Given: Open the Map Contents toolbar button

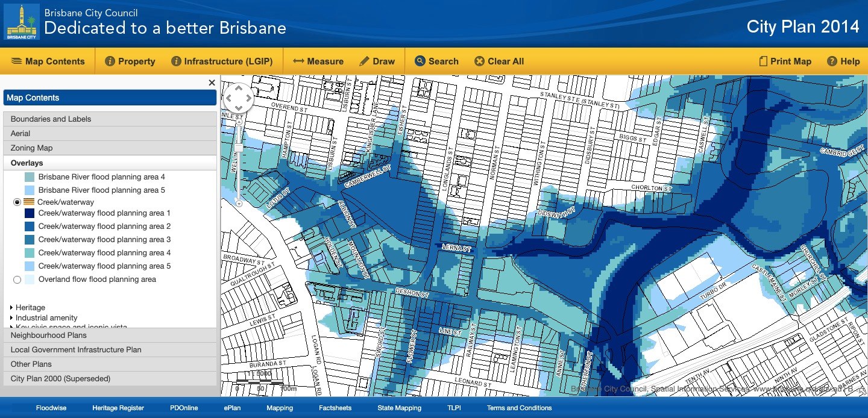Looking at the screenshot, I should click(x=48, y=61).
